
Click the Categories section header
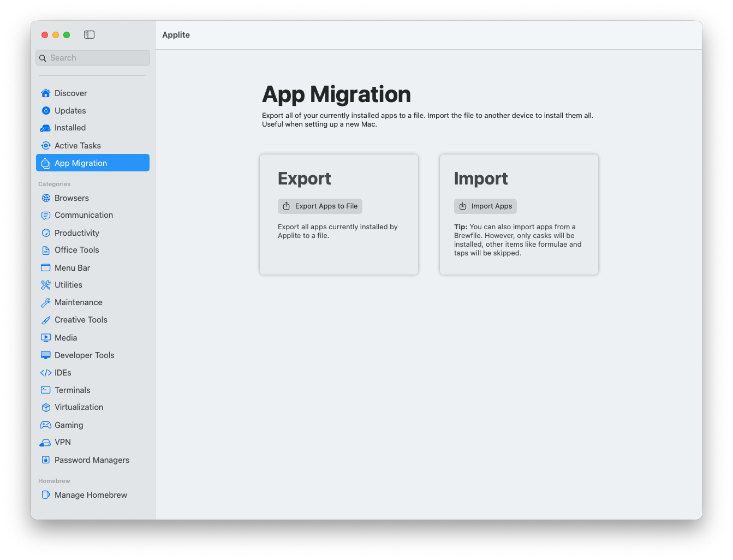55,184
